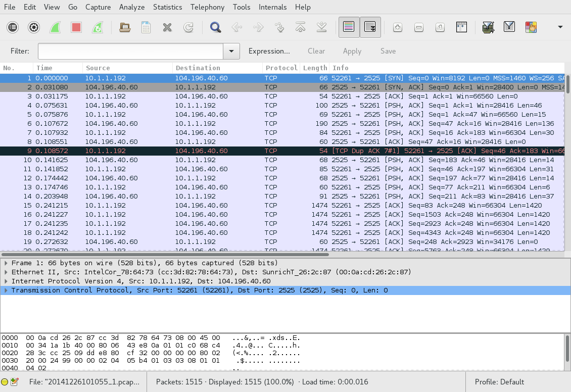Click the Save filter button
This screenshot has width=571, height=392.
tap(388, 52)
